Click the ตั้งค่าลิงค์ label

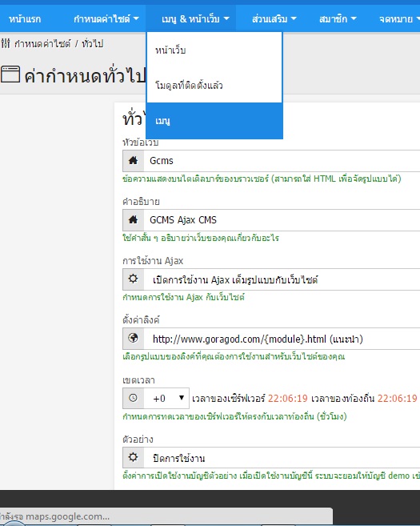click(x=141, y=319)
